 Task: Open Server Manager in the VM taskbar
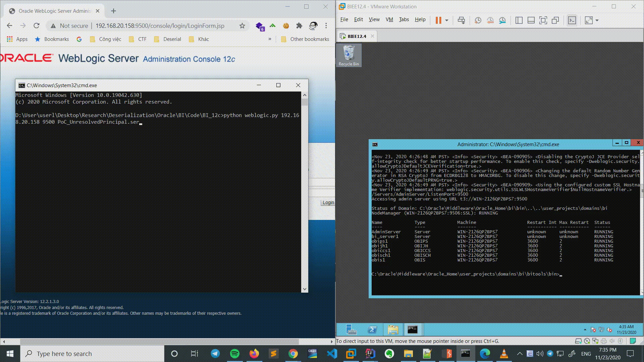pos(351,330)
